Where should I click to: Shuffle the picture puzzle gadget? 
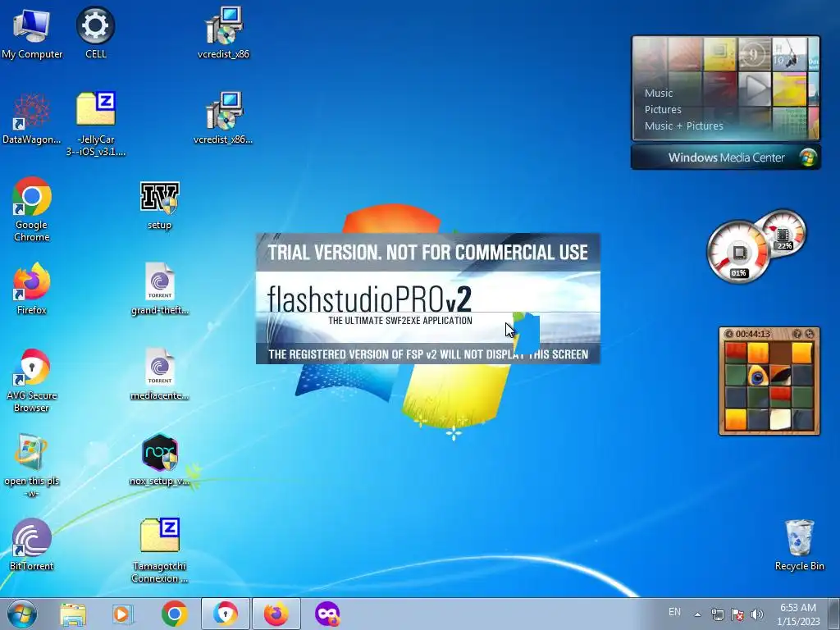coord(810,334)
